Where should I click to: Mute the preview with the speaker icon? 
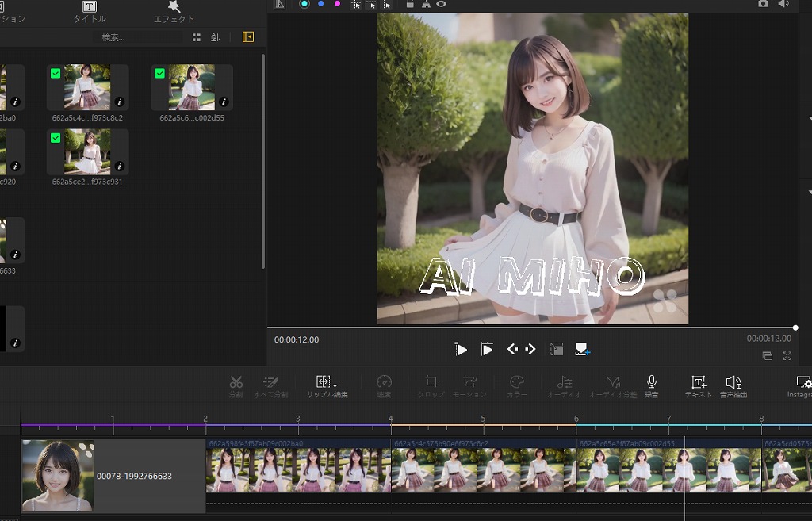[x=783, y=4]
